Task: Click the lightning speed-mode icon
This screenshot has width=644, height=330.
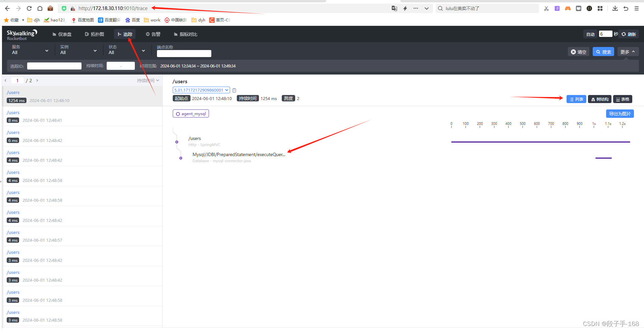Action: click(405, 8)
